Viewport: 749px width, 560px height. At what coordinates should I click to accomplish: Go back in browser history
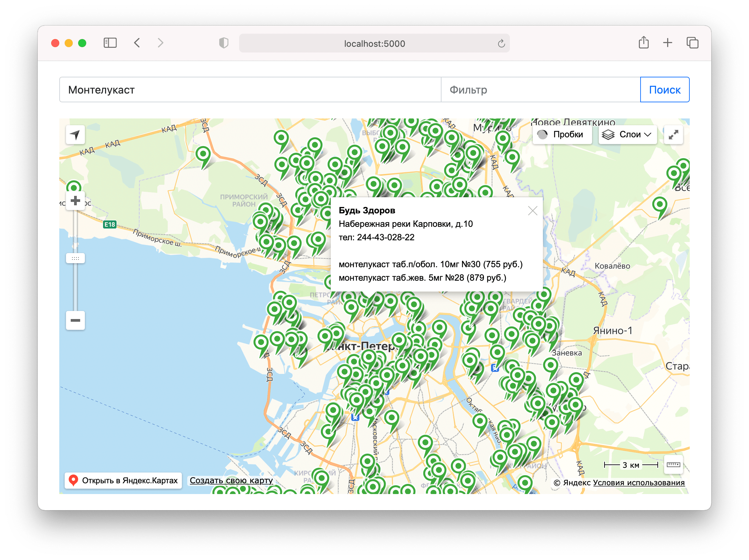pos(137,43)
